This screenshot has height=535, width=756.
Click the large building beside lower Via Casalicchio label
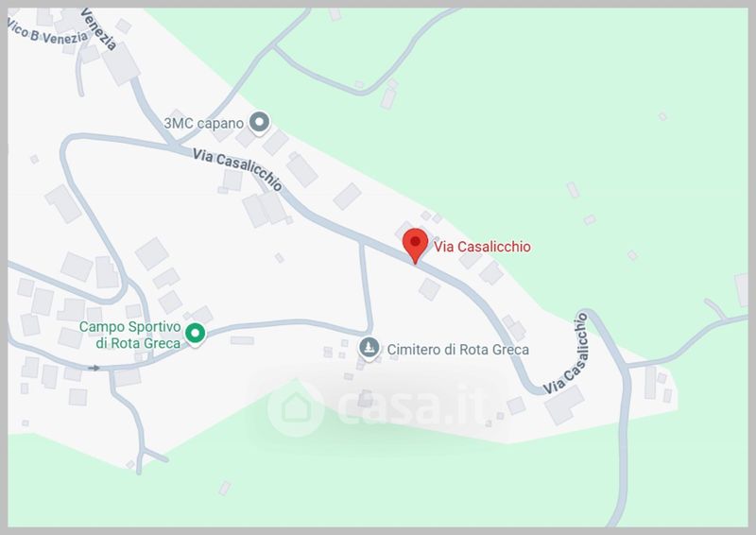pos(564,406)
